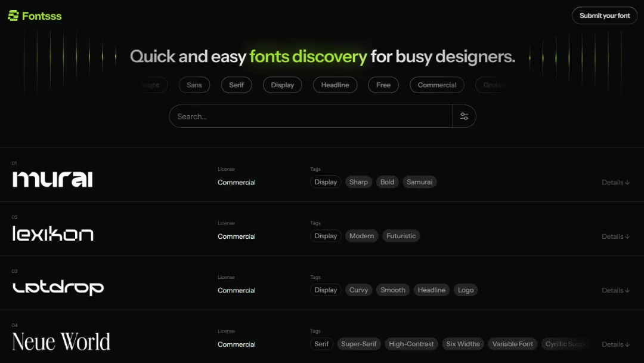
Task: Expand Details for the Lexikon font
Action: 615,236
